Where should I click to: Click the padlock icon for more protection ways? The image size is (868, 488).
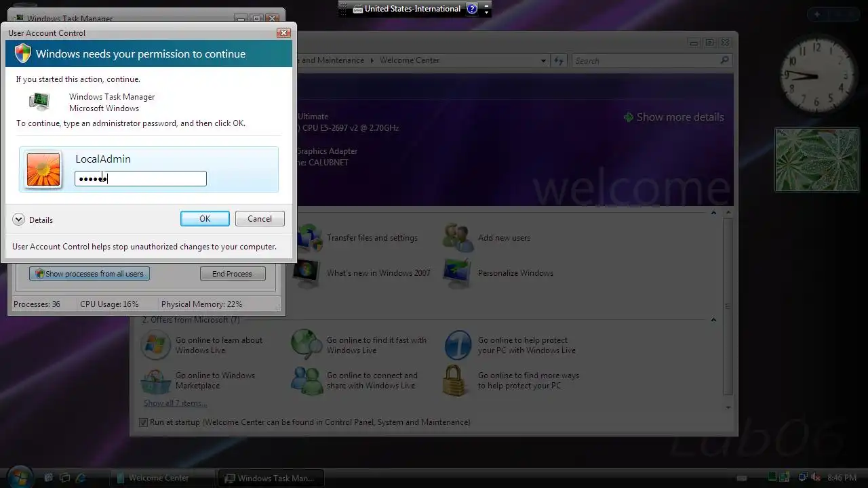point(456,380)
